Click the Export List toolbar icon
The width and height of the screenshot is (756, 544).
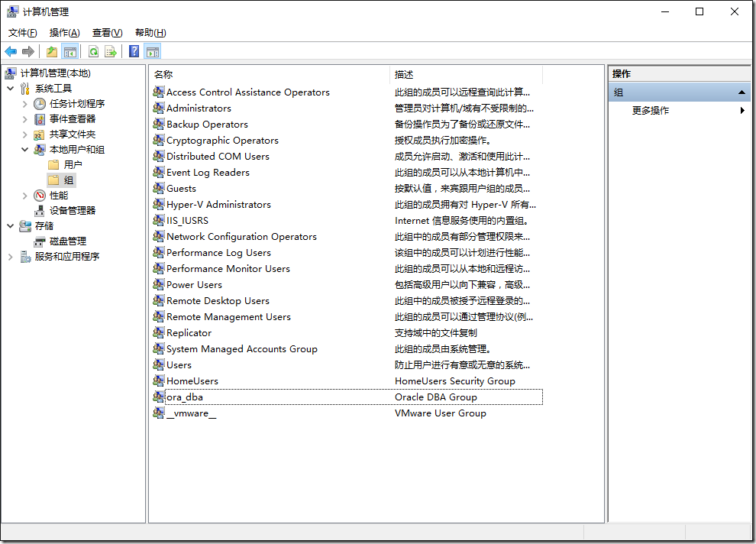tap(111, 52)
